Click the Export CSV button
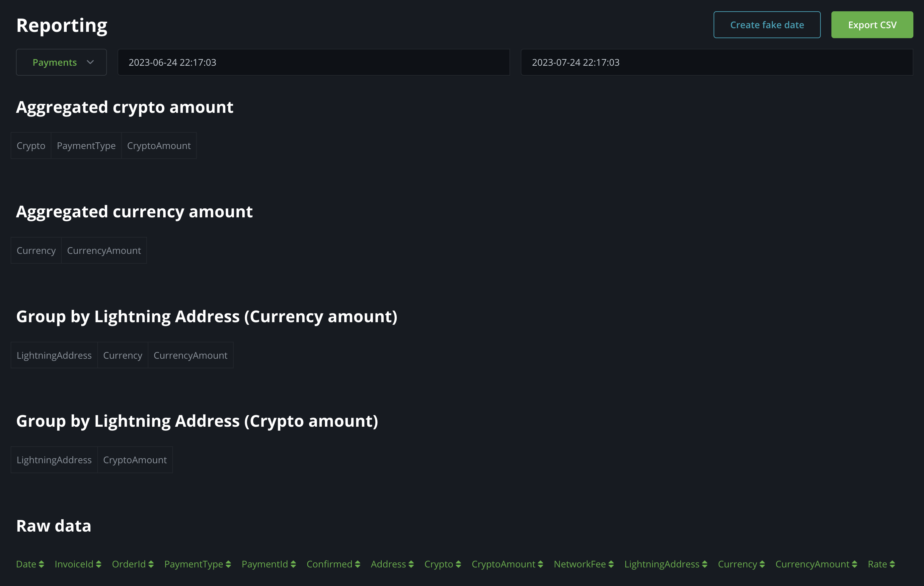This screenshot has width=924, height=586. [x=872, y=25]
